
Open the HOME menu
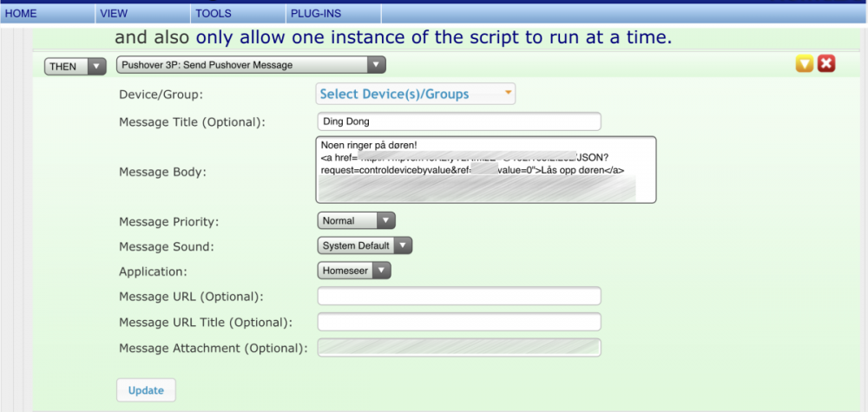(21, 14)
